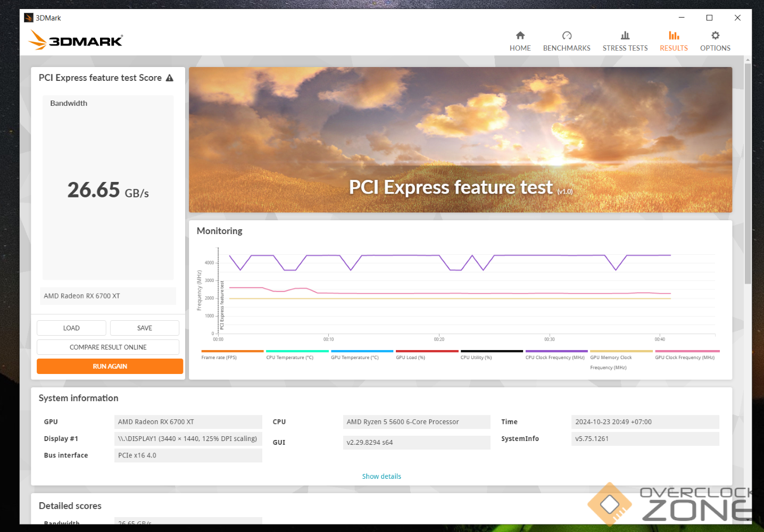Screen dimensions: 764x532
Task: Click the vertical scrollbar on the right
Action: [x=748, y=176]
